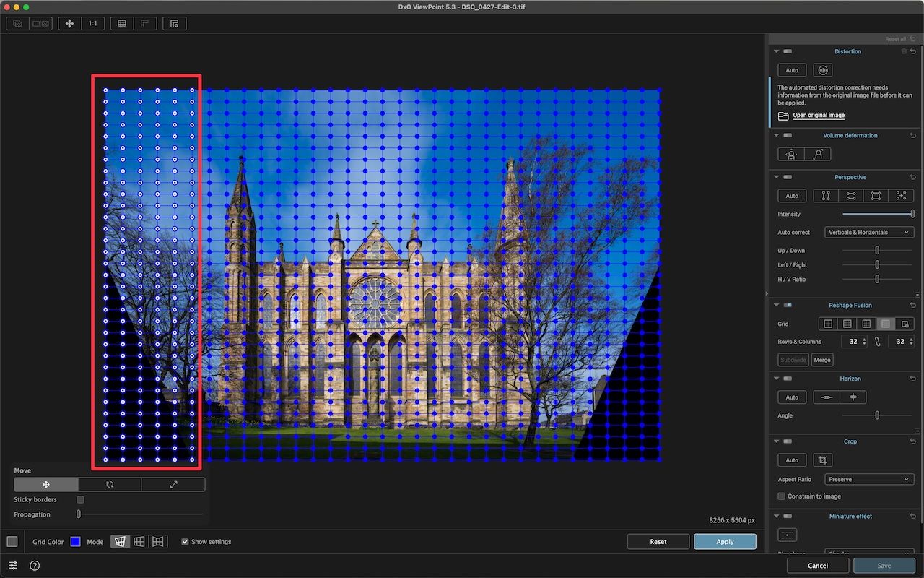
Task: Click Reset all at the panel top
Action: point(901,39)
